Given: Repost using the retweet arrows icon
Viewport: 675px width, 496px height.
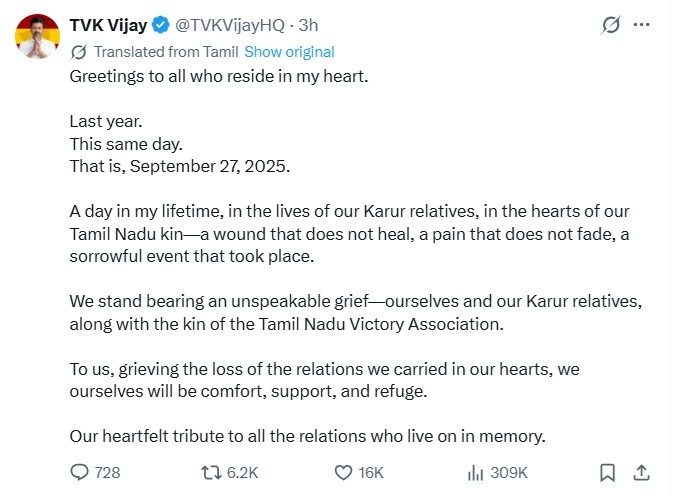Looking at the screenshot, I should point(212,473).
